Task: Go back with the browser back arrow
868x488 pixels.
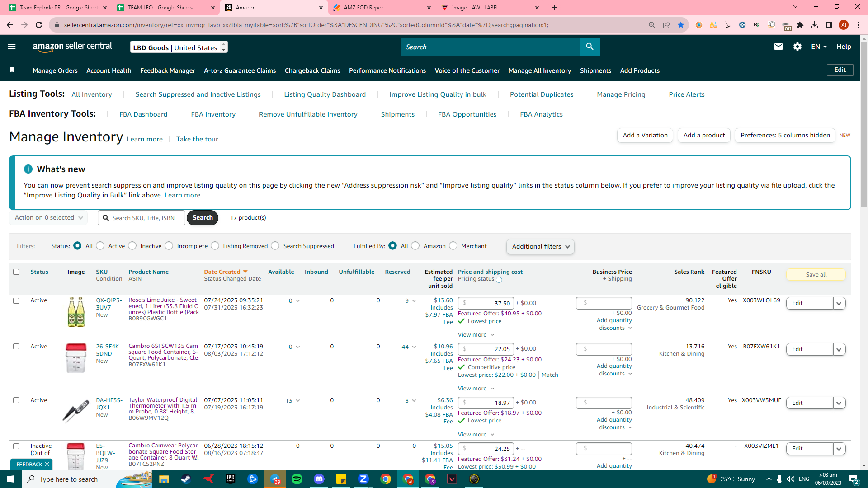Action: click(10, 25)
